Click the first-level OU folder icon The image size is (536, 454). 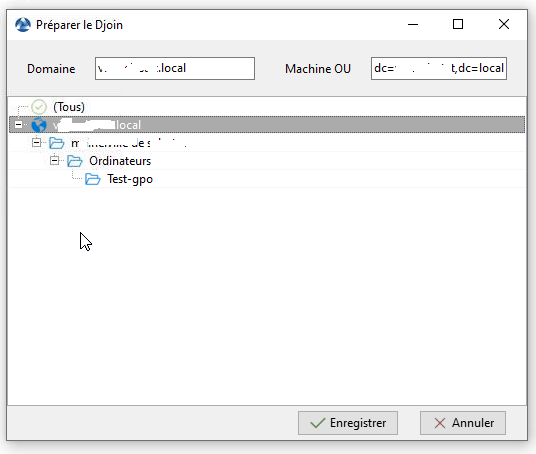point(56,143)
